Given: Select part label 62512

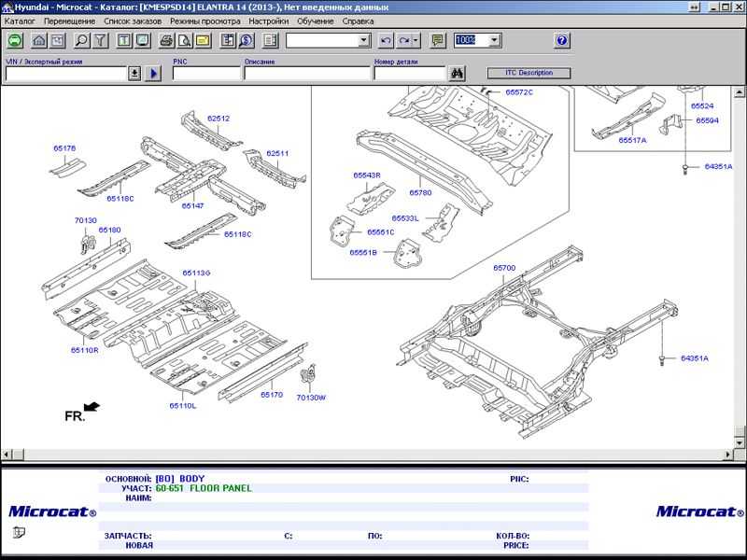Looking at the screenshot, I should click(x=218, y=119).
